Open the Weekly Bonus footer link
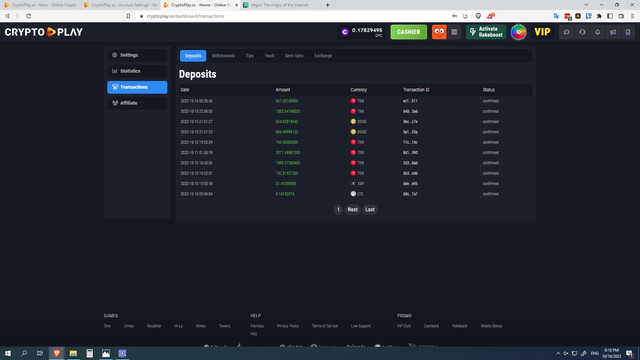The width and height of the screenshot is (640, 360). point(491,326)
